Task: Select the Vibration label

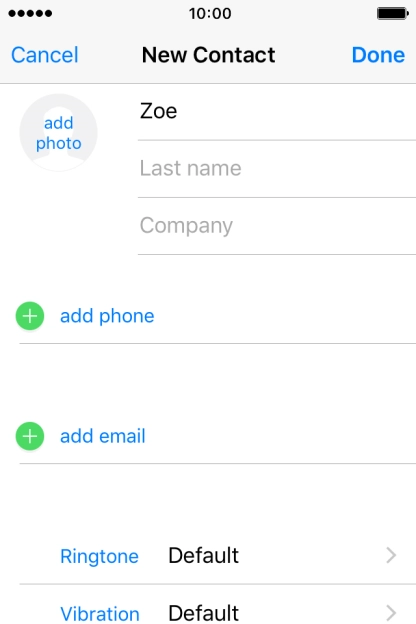Action: point(100,614)
